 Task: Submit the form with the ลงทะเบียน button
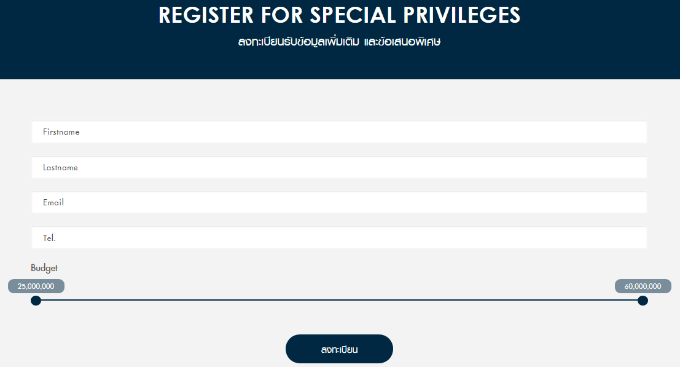[x=339, y=349]
